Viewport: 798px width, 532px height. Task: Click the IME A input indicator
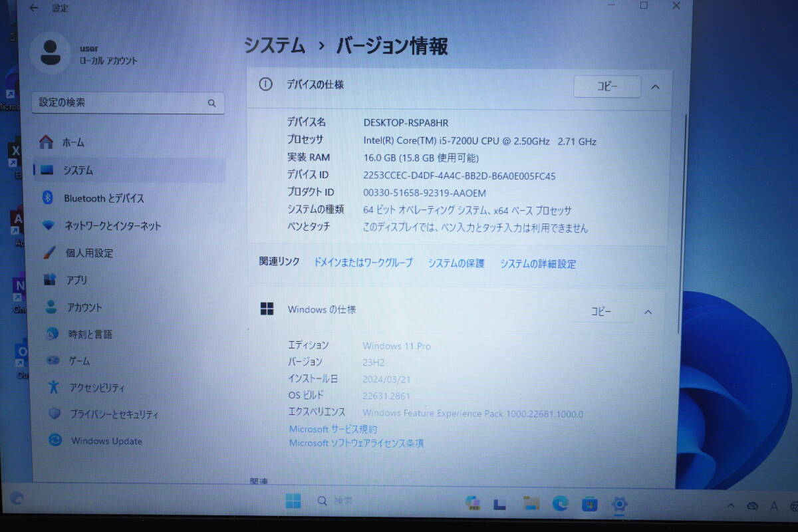(774, 507)
